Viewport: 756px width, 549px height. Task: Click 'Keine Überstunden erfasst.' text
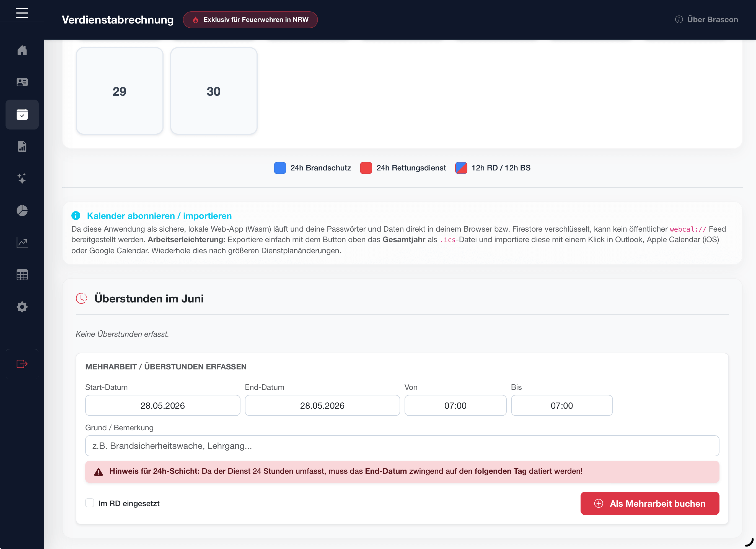122,334
